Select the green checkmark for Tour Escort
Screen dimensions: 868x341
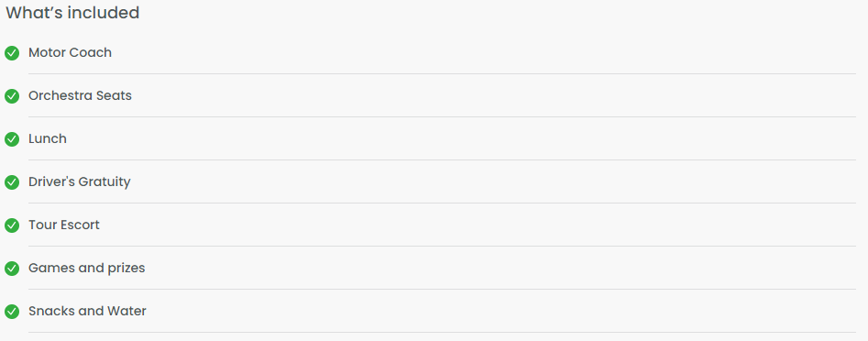pos(12,225)
